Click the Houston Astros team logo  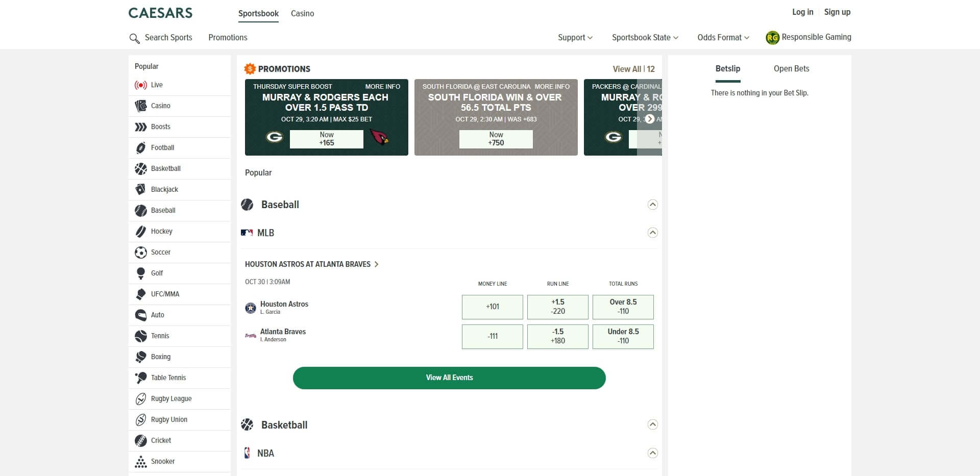point(251,308)
